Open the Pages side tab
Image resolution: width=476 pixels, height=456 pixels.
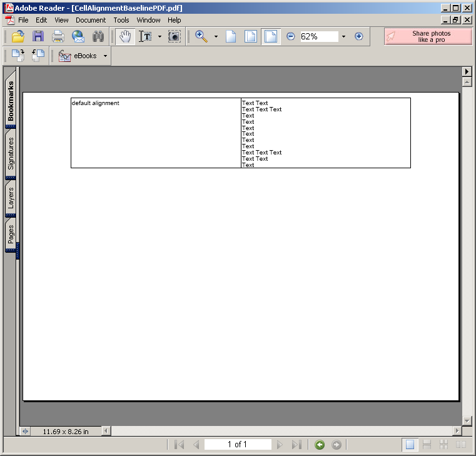(x=11, y=234)
